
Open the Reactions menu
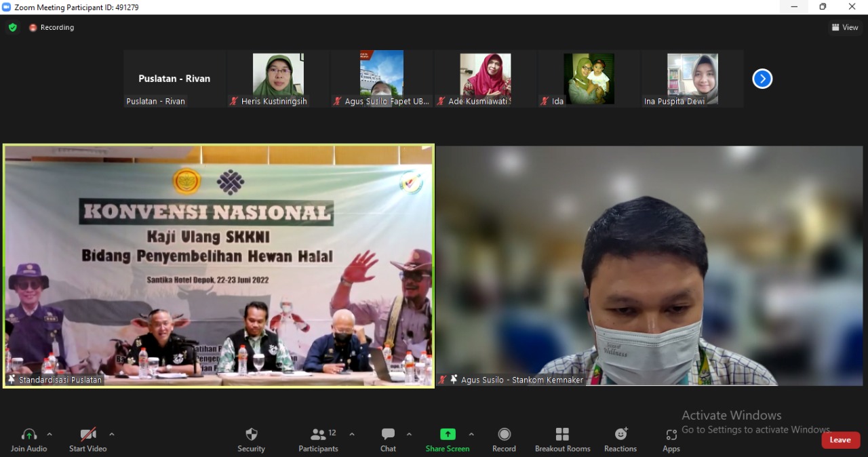620,439
